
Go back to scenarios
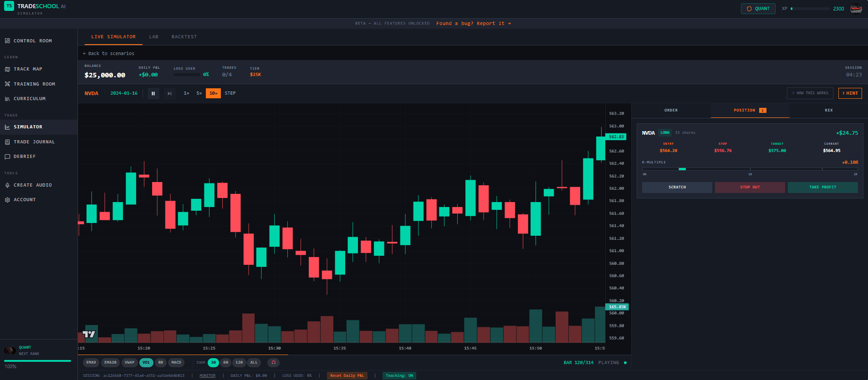point(108,54)
